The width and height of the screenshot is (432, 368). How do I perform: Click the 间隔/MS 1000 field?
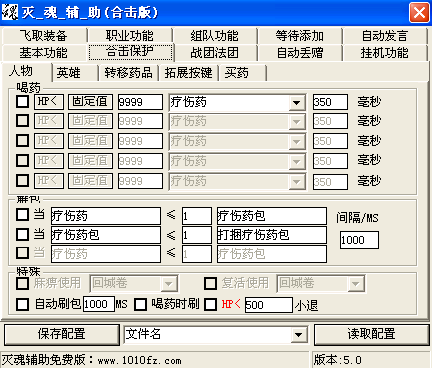[359, 240]
